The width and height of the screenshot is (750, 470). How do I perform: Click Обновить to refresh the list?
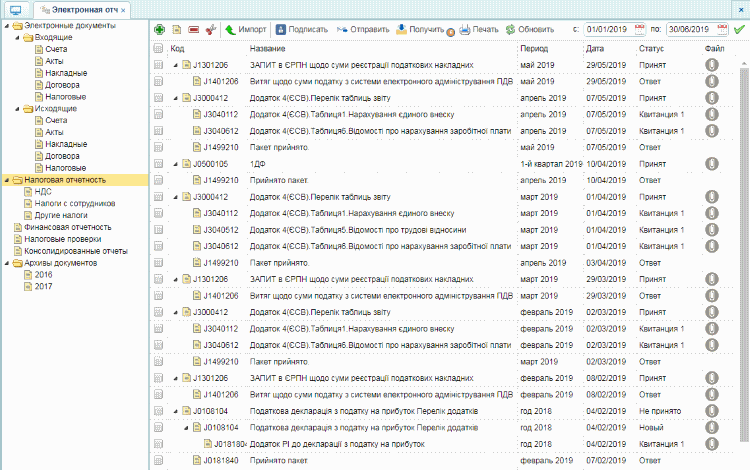click(x=530, y=30)
